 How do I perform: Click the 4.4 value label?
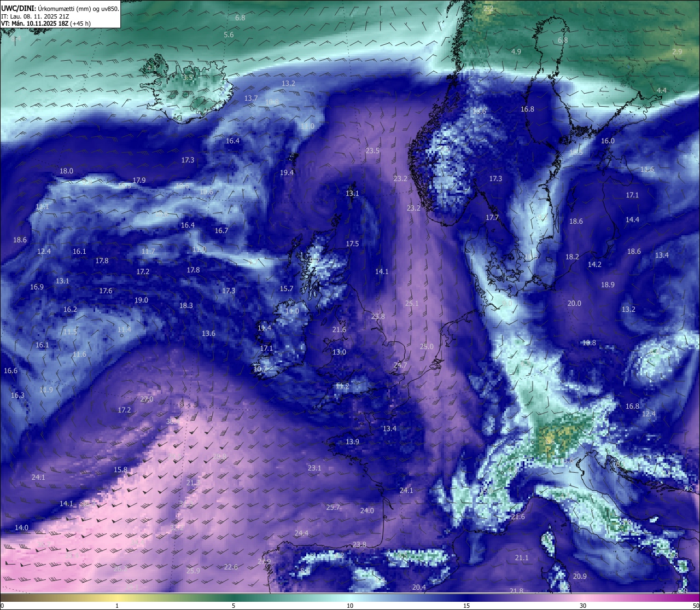pos(662,90)
